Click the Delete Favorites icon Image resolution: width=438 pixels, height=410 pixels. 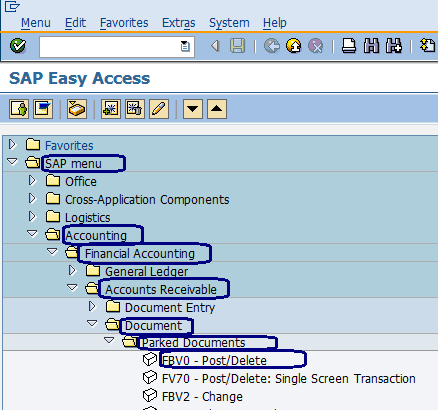135,109
